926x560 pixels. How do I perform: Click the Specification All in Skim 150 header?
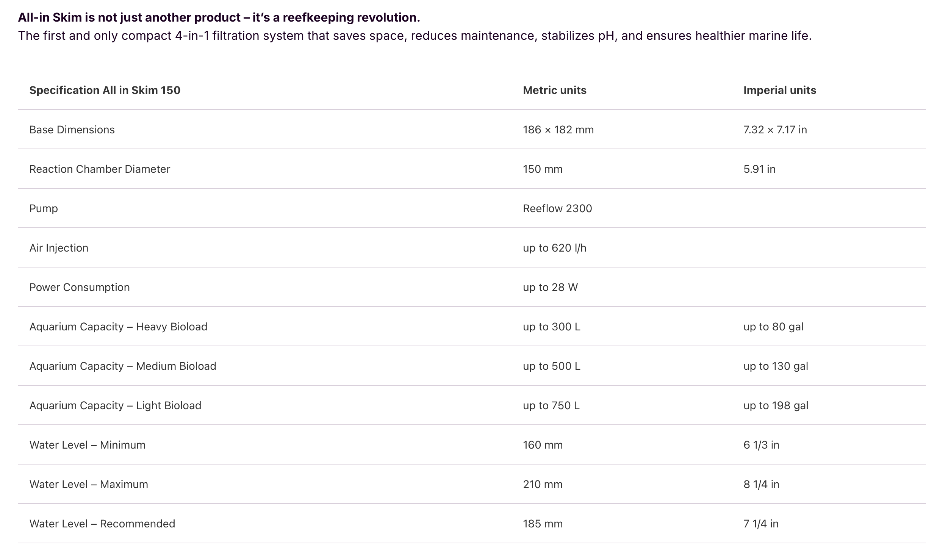(105, 90)
